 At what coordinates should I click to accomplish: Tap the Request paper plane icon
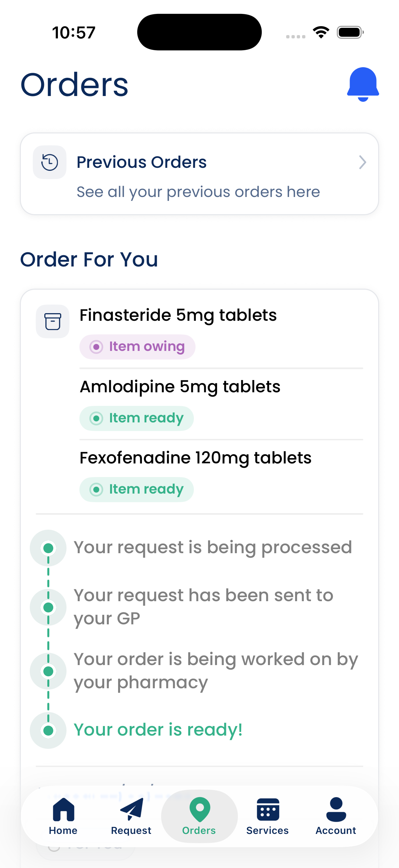(x=131, y=809)
